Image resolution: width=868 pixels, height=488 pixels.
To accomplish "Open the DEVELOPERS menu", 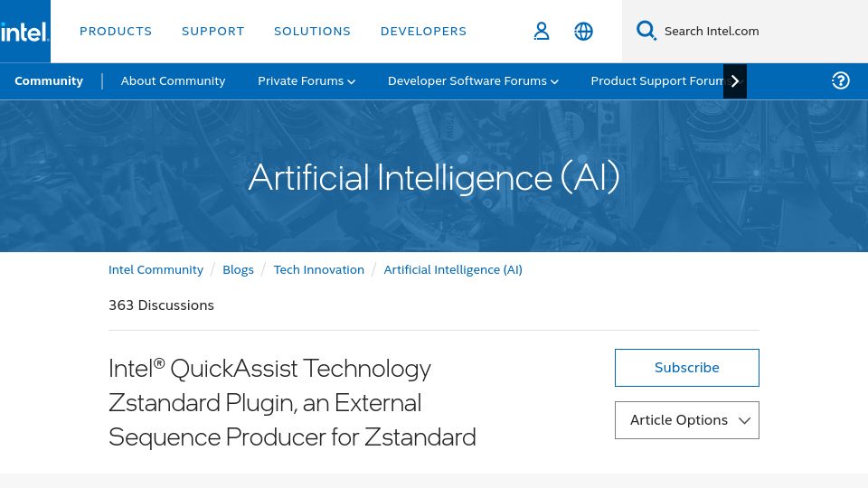I will click(423, 31).
